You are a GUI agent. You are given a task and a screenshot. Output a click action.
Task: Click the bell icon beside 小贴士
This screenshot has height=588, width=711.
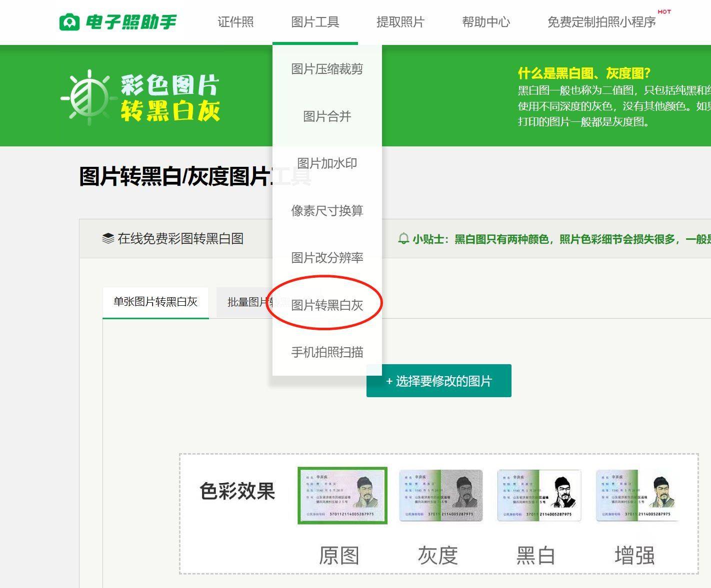click(x=403, y=239)
